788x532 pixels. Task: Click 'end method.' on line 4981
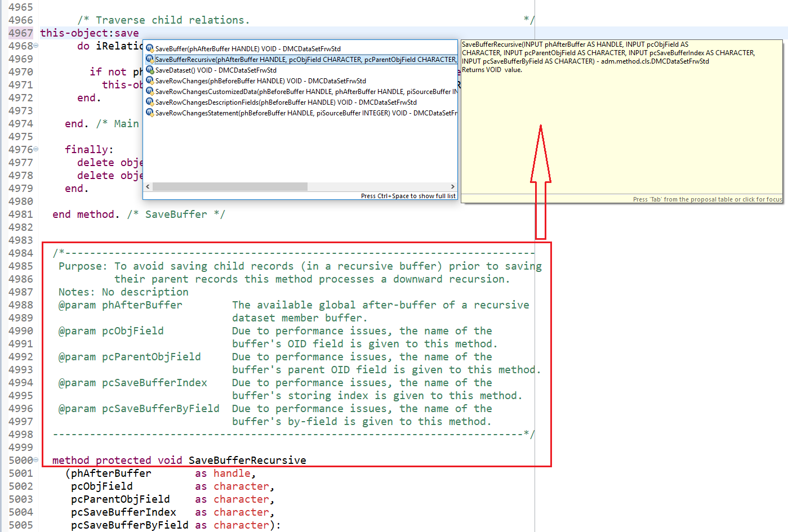coord(86,214)
